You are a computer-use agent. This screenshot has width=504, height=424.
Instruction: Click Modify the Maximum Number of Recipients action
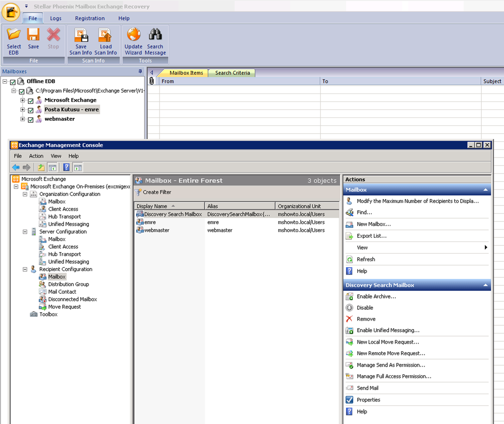point(417,201)
